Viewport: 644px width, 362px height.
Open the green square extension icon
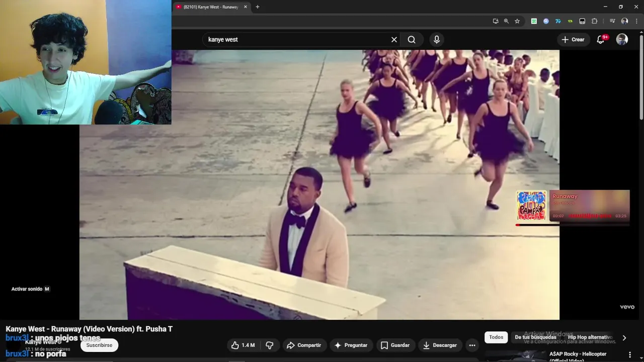click(534, 21)
